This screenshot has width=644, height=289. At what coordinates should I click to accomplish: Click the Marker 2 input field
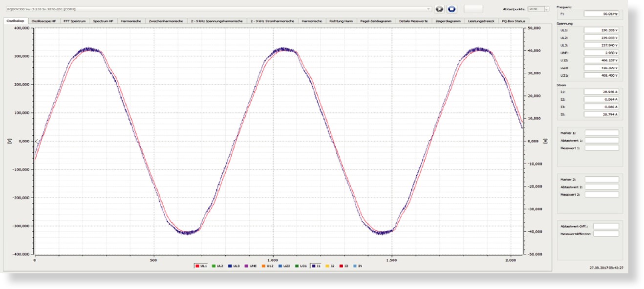[x=601, y=179]
